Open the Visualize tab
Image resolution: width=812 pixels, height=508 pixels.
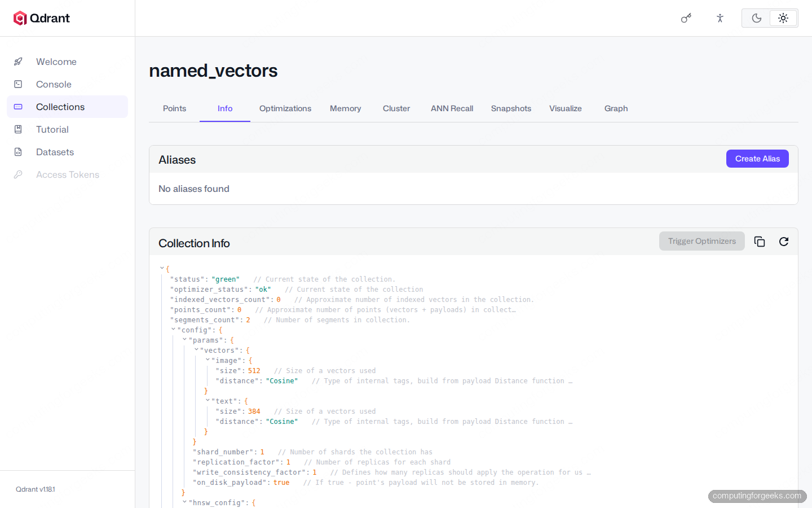click(x=566, y=108)
